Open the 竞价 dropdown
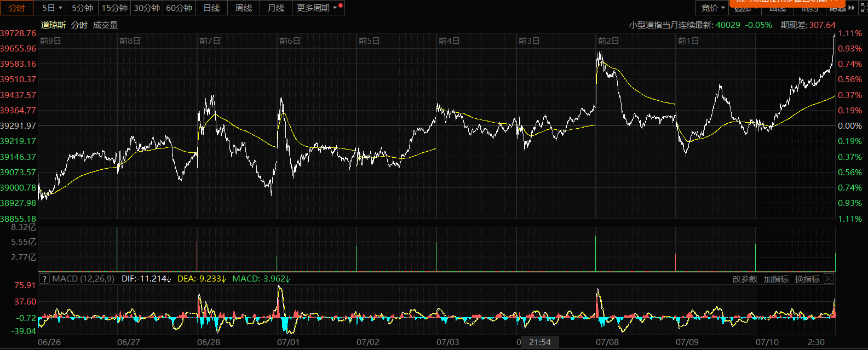The width and height of the screenshot is (868, 350). [713, 8]
